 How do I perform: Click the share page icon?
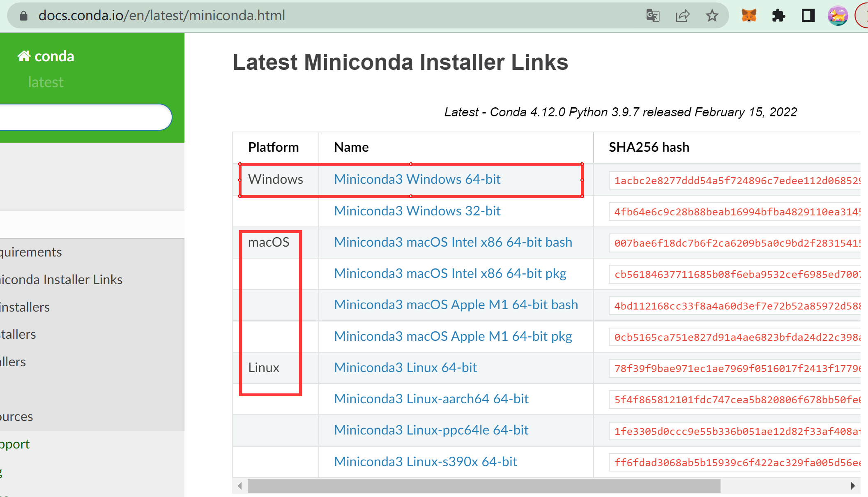tap(682, 16)
